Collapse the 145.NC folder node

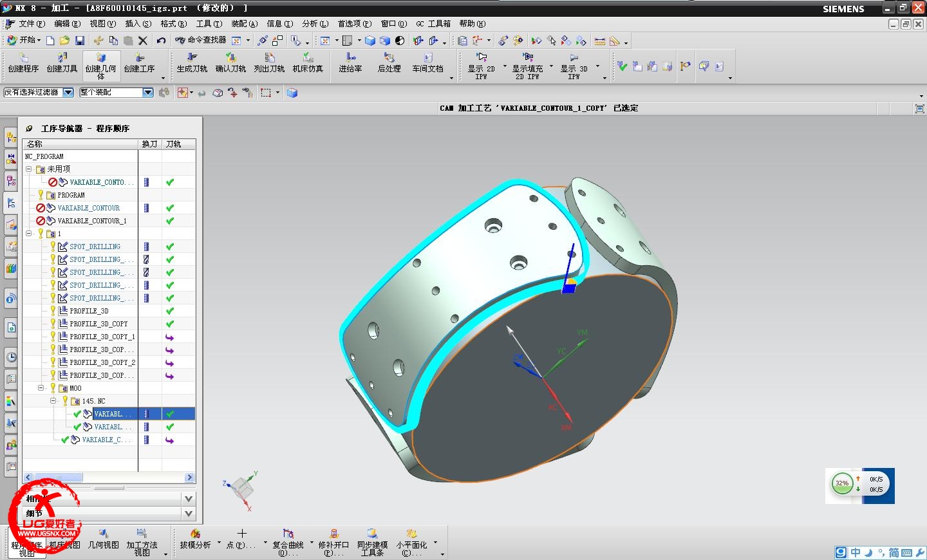point(53,401)
